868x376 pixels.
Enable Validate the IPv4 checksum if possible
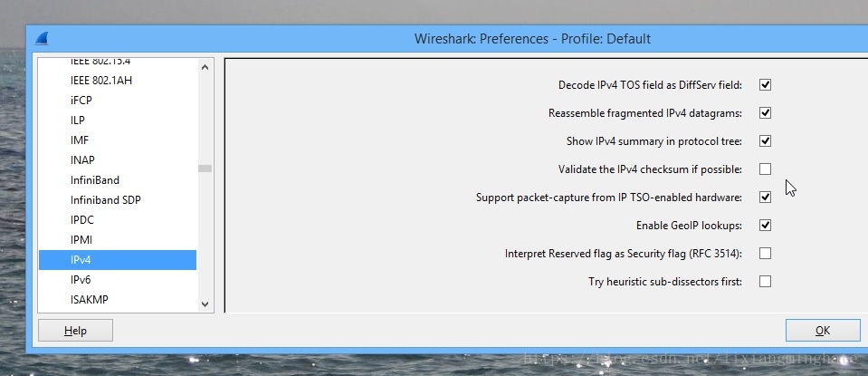tap(765, 169)
